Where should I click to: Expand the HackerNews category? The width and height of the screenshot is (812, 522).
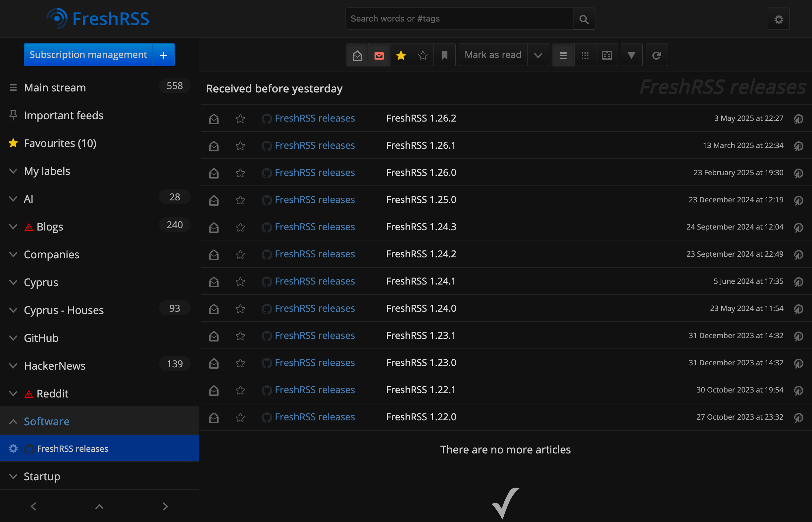(13, 366)
